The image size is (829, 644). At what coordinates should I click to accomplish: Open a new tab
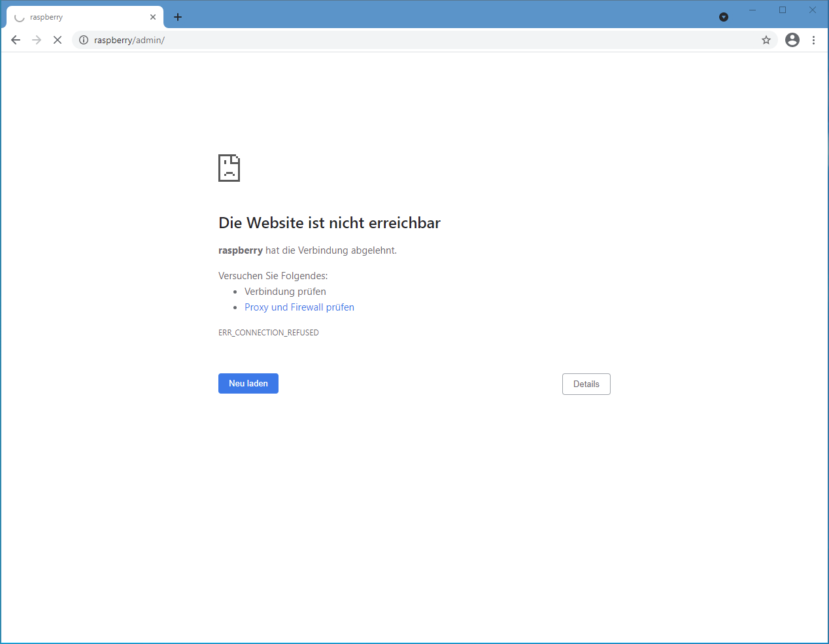[178, 17]
